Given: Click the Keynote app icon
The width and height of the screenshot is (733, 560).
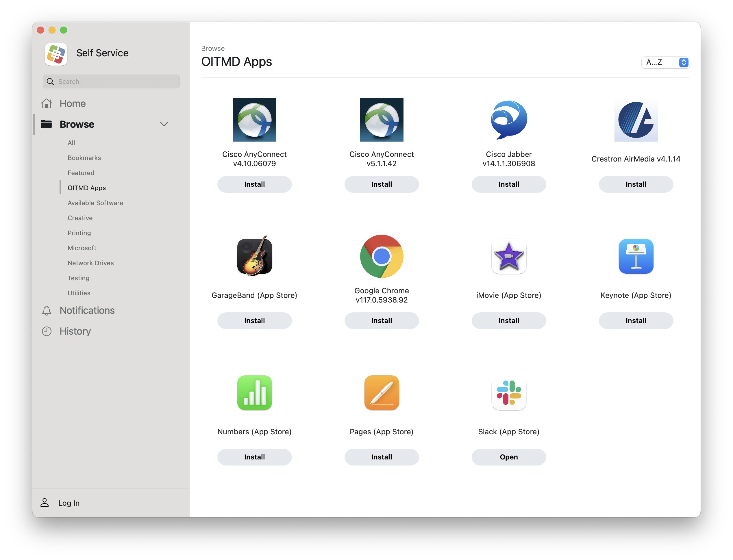Looking at the screenshot, I should pyautogui.click(x=636, y=256).
